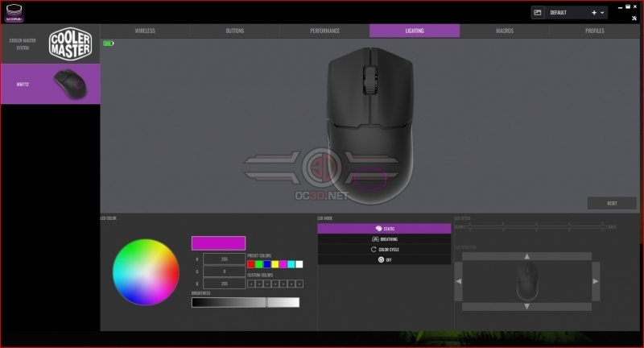Switch to the Wireless tab
This screenshot has height=348, width=644.
click(x=145, y=31)
